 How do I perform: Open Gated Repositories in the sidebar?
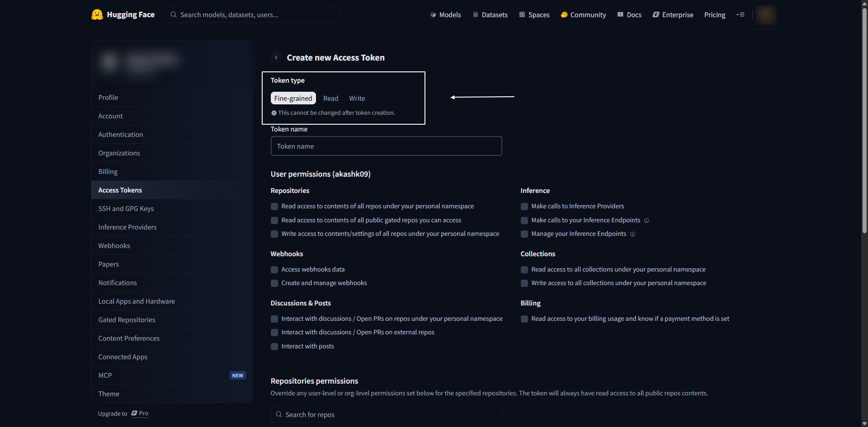point(172,319)
